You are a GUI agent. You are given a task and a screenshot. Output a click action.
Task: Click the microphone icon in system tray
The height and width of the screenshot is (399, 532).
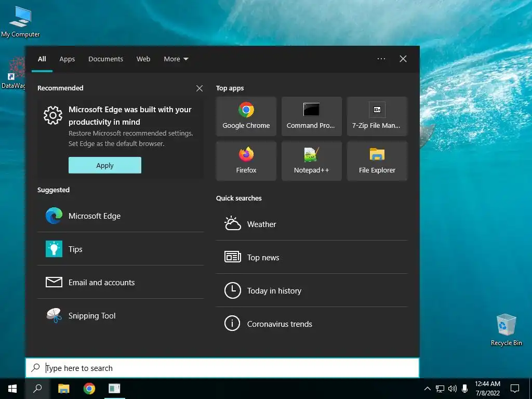click(x=465, y=389)
